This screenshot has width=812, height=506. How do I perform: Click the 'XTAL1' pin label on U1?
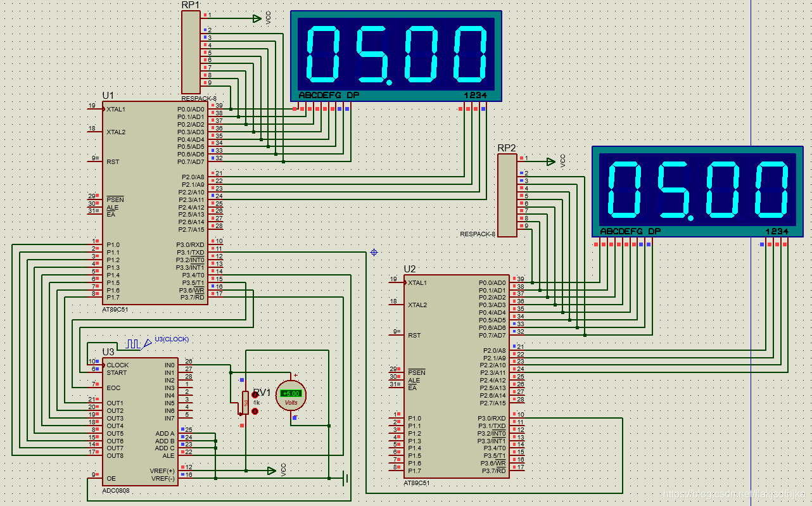116,110
